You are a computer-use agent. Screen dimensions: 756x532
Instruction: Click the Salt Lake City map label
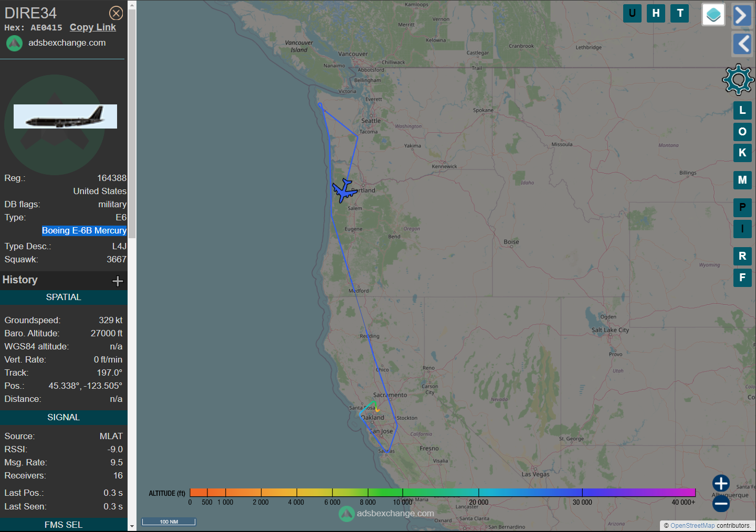(x=610, y=330)
